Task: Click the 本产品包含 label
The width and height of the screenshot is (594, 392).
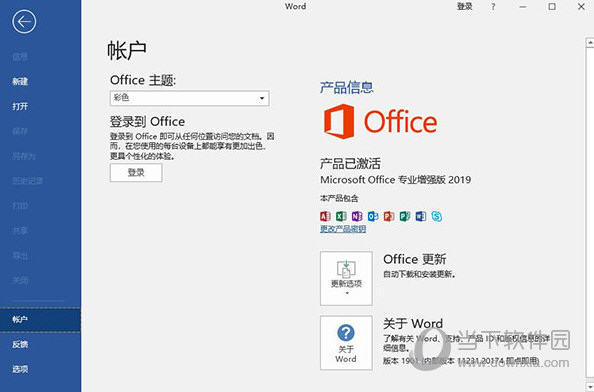Action: tap(339, 198)
